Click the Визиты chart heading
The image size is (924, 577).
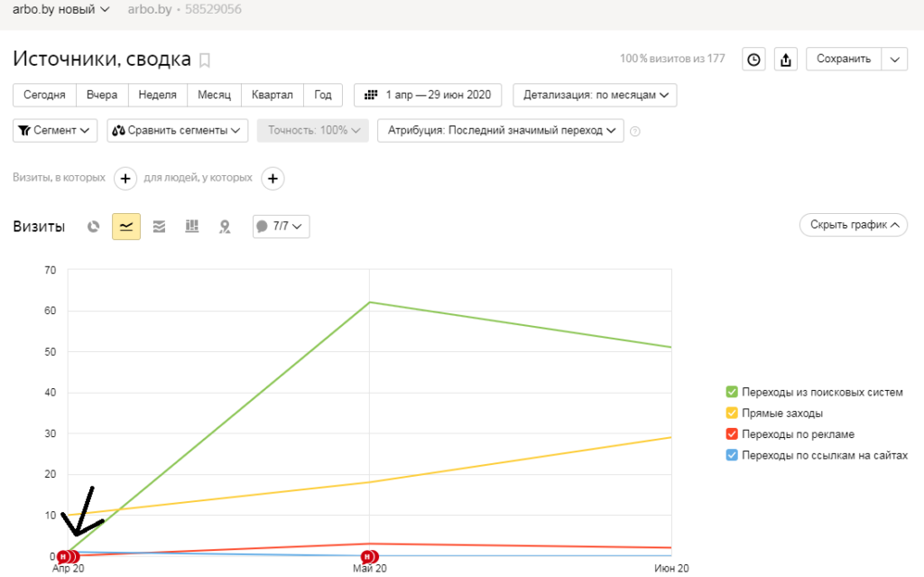39,227
